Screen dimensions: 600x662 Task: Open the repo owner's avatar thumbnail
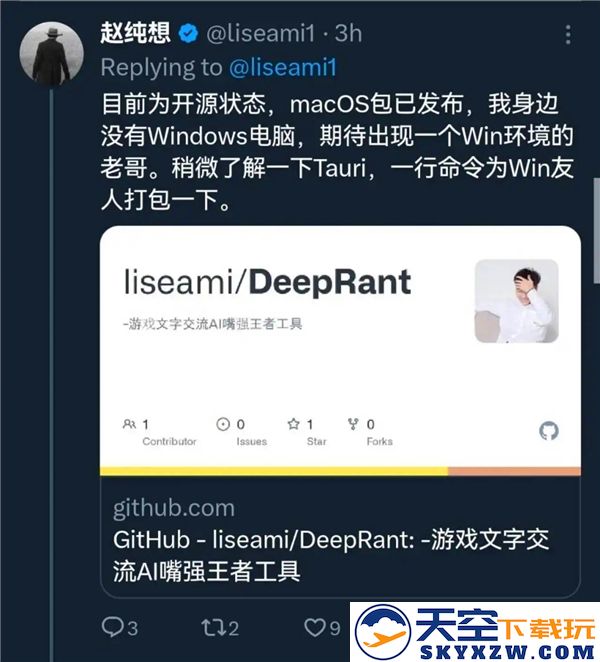(517, 301)
